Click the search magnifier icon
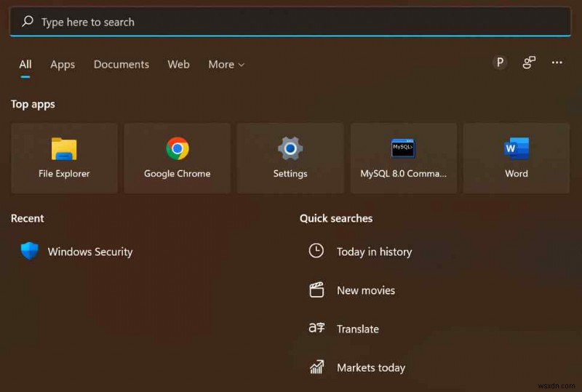Screen dimensions: 582x392 28,22
